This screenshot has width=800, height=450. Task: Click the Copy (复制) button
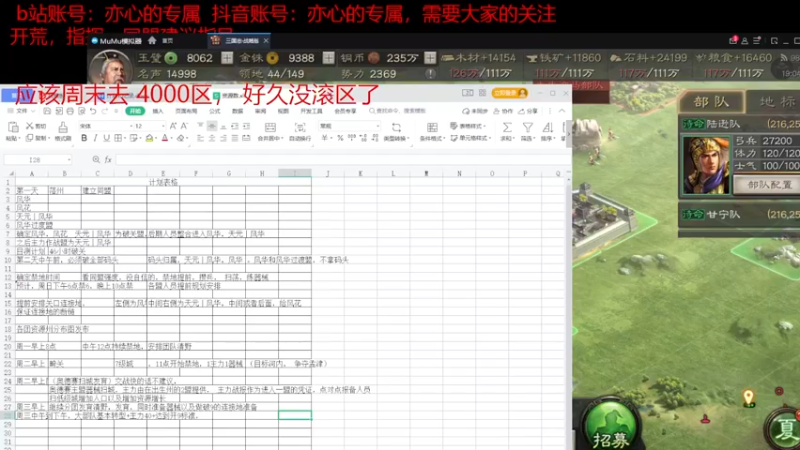(36, 138)
